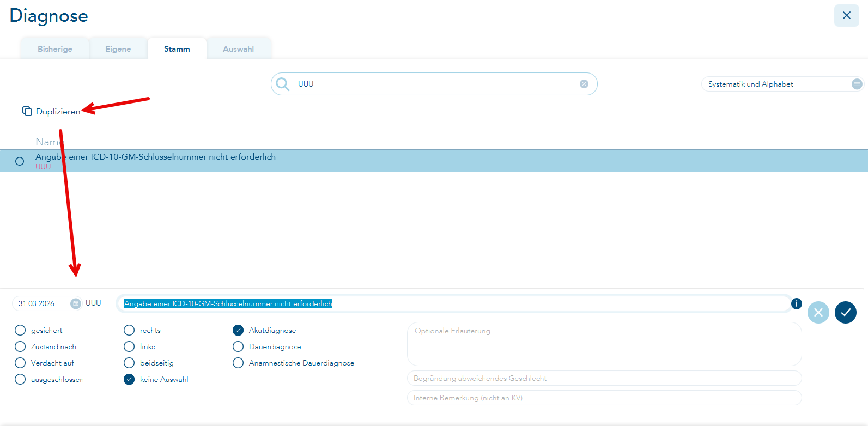868x426 pixels.
Task: Switch to the Auswahl tab
Action: point(238,49)
